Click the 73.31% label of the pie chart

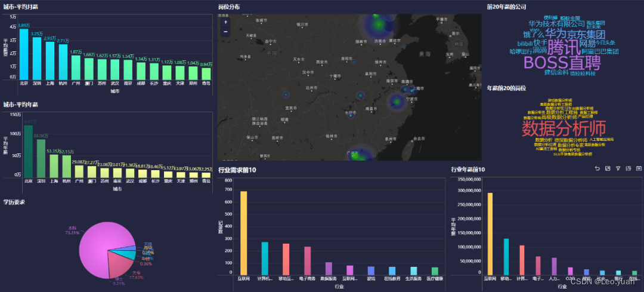point(72,233)
